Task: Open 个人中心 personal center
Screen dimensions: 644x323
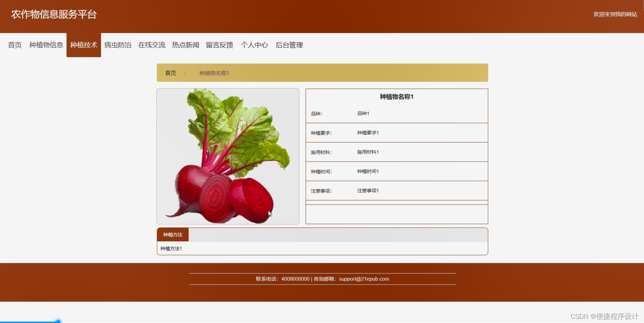Action: coord(254,45)
